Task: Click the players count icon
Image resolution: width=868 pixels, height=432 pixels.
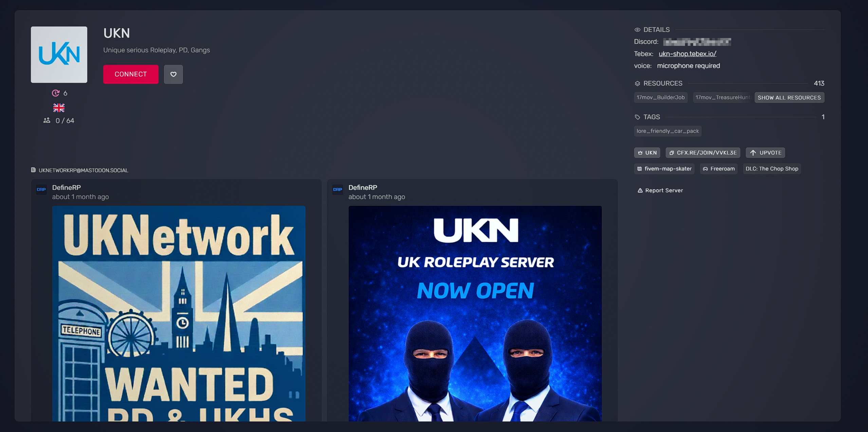Action: tap(47, 121)
